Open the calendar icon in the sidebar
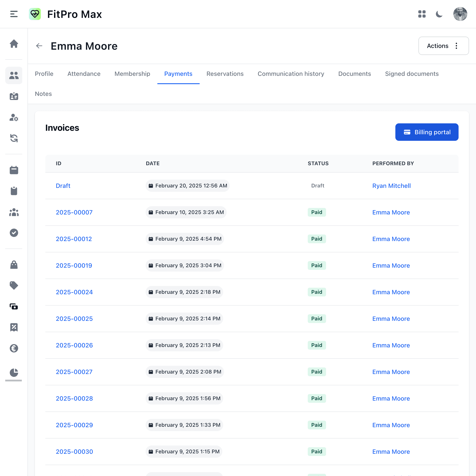The height and width of the screenshot is (476, 476). tap(14, 170)
